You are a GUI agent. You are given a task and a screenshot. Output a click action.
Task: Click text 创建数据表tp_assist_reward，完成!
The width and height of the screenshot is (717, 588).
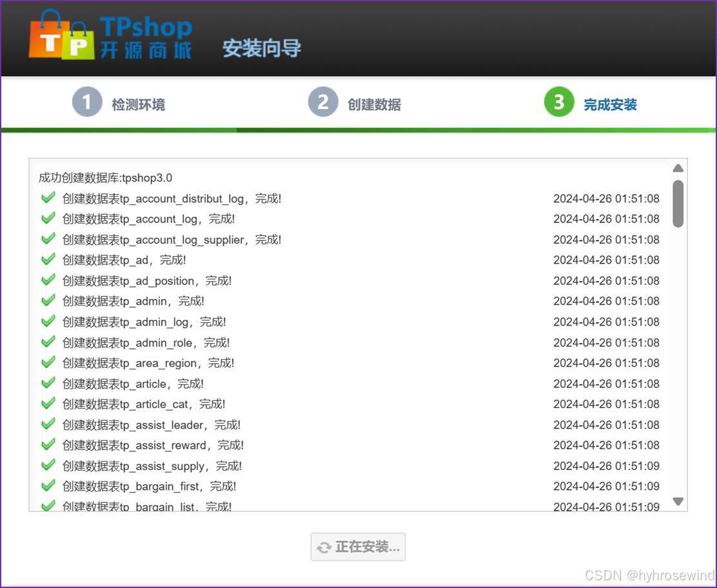[153, 446]
